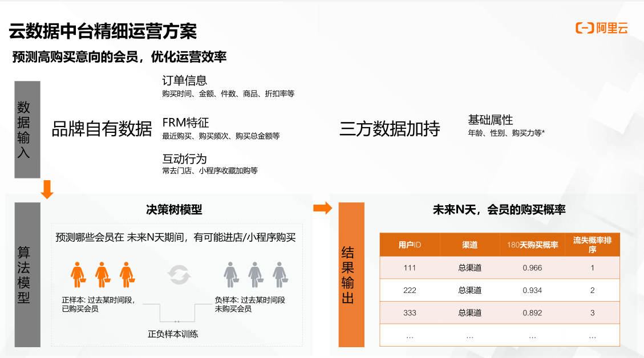Expand the 订单信息 data category
This screenshot has width=644, height=358.
(x=185, y=80)
